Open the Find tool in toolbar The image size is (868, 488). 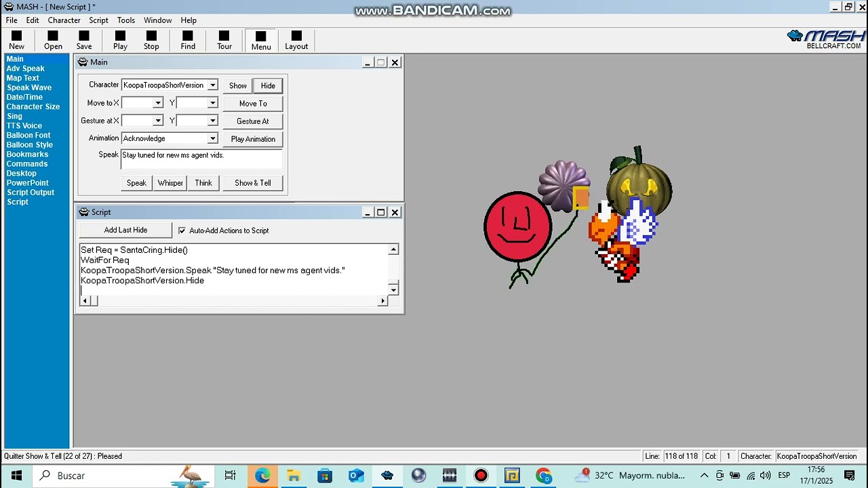tap(188, 40)
